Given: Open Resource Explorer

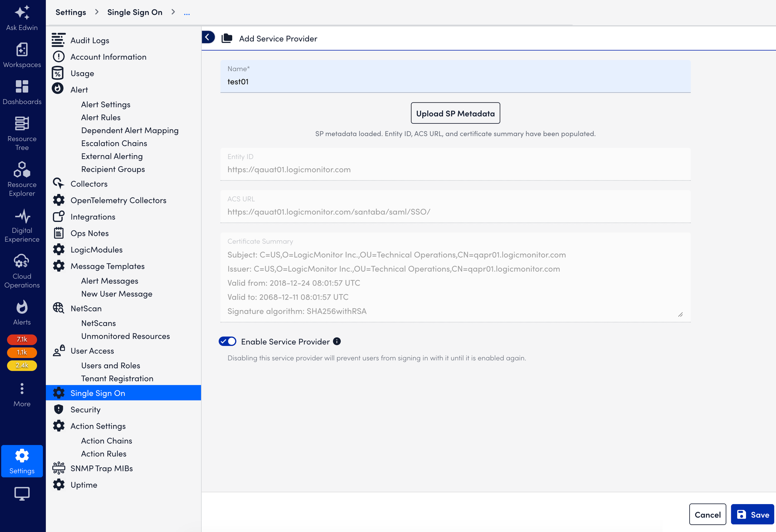Looking at the screenshot, I should tap(22, 179).
